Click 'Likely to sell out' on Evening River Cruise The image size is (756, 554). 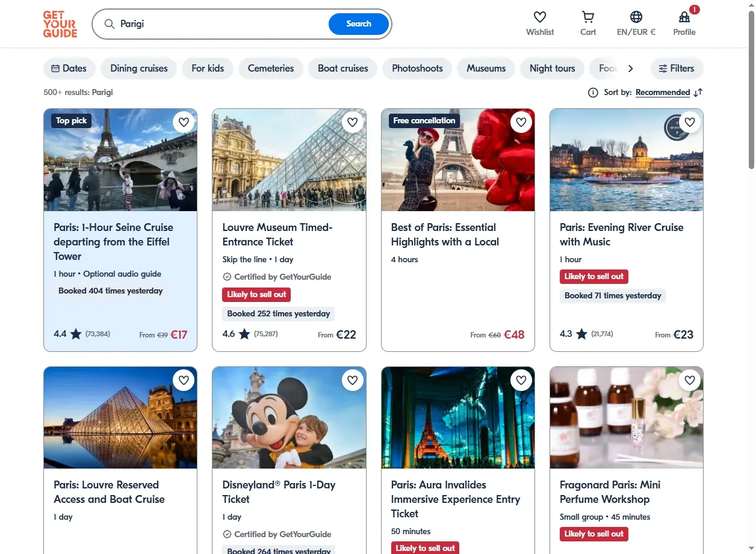(594, 277)
